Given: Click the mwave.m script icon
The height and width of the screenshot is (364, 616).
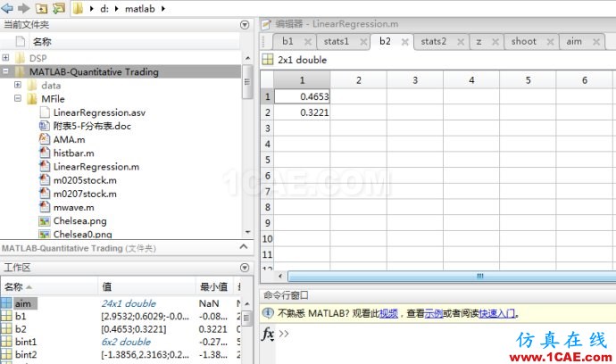Looking at the screenshot, I should tap(45, 207).
